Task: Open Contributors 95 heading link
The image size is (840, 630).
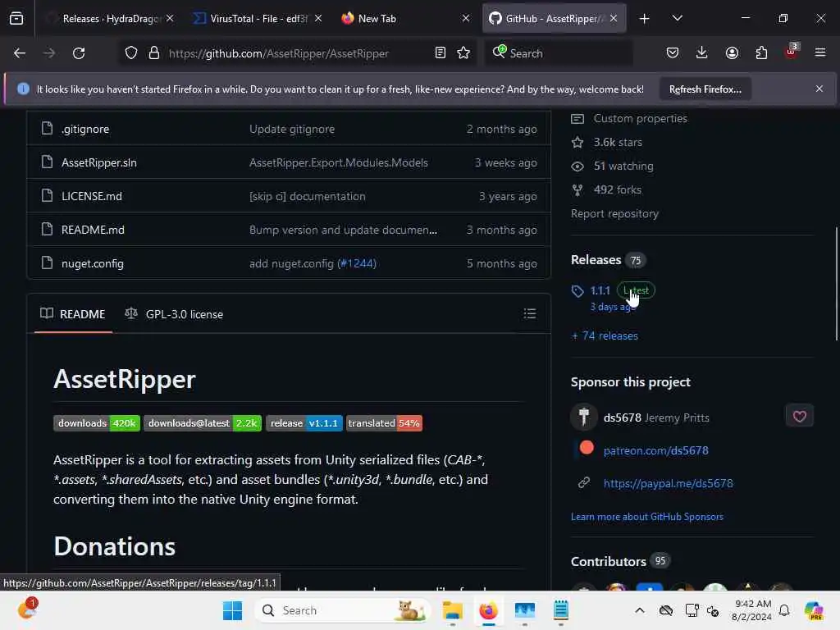Action: (x=620, y=561)
